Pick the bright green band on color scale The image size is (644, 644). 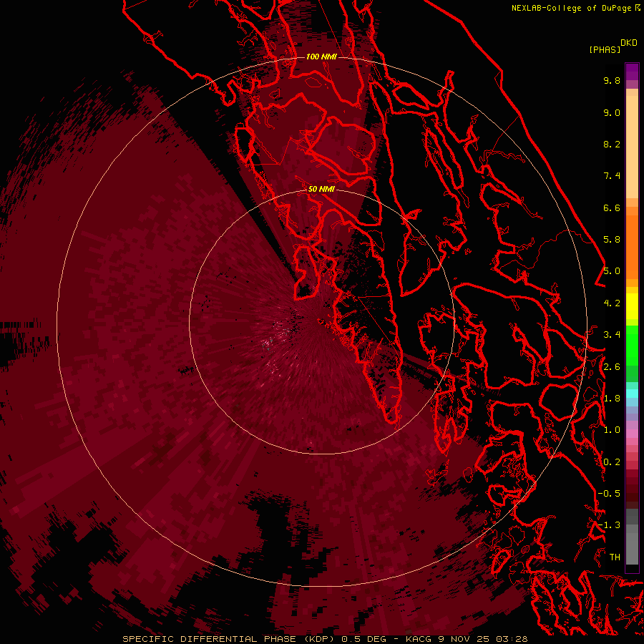632,345
